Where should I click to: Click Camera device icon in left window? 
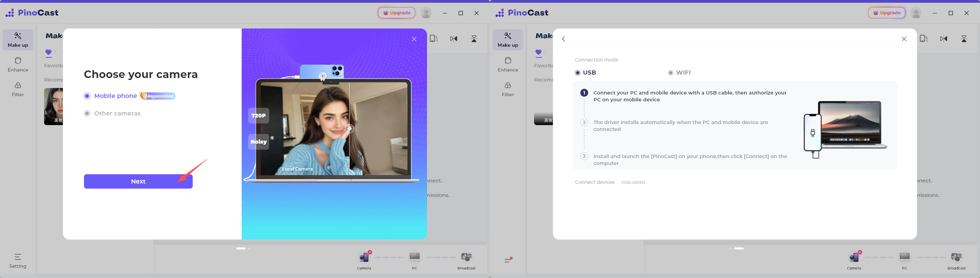(364, 257)
